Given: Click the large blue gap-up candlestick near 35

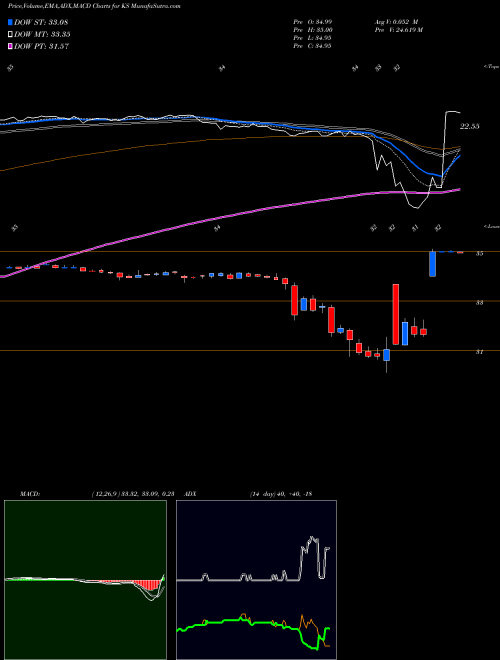Looking at the screenshot, I should click(x=432, y=264).
